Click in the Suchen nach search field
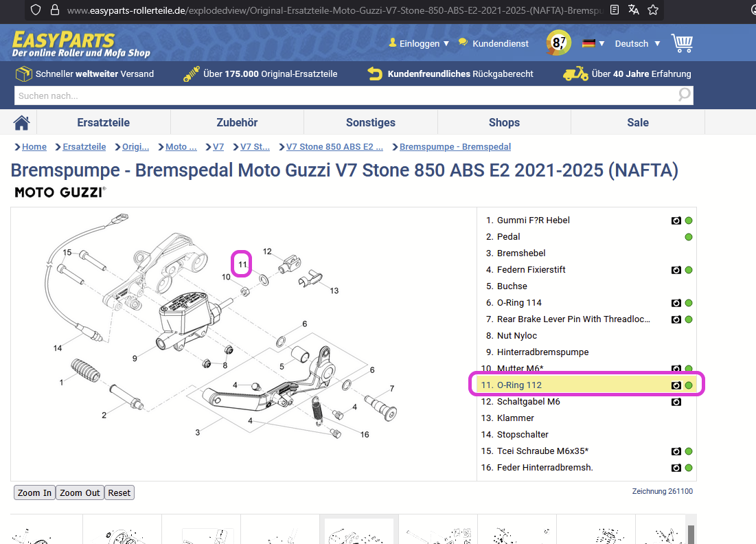The height and width of the screenshot is (544, 756). (x=345, y=95)
